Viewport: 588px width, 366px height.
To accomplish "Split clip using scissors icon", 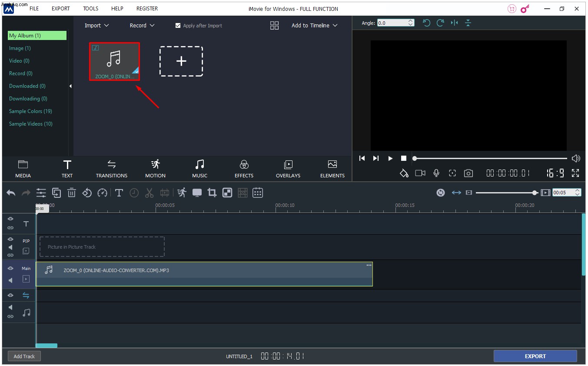I will pos(149,193).
